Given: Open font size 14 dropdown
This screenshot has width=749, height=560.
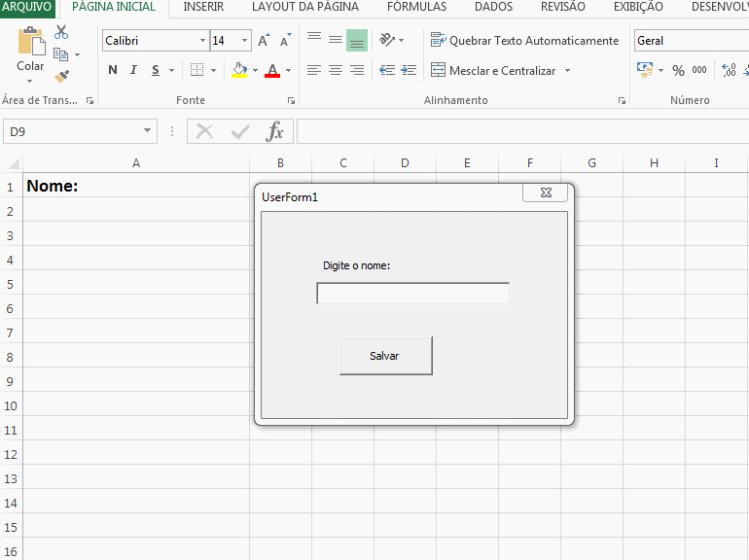Looking at the screenshot, I should pos(244,41).
